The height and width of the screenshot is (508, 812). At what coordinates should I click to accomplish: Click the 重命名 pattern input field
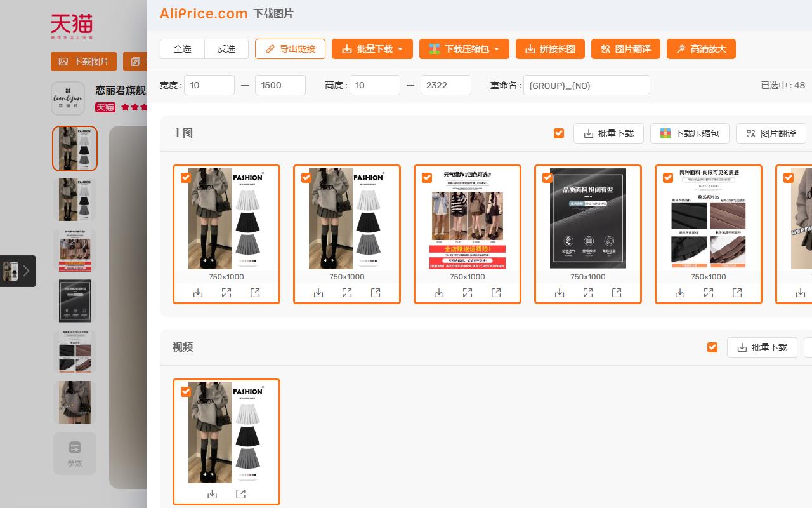coord(586,85)
